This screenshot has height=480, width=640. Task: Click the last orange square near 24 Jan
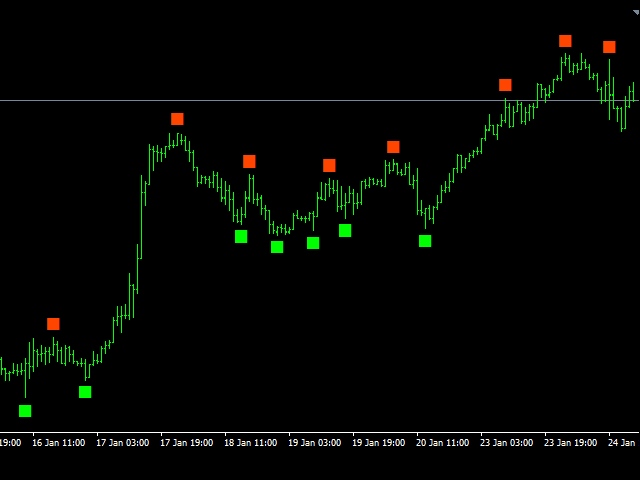(x=609, y=47)
